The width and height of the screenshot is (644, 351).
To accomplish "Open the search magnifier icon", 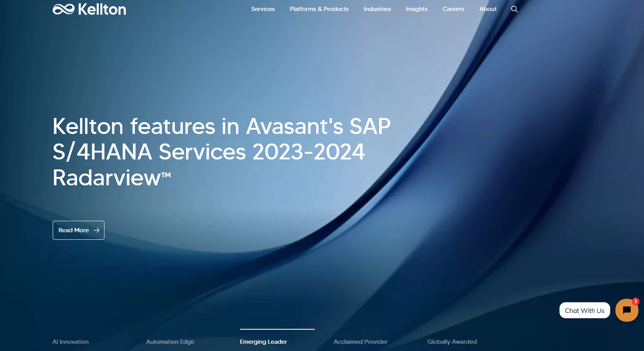I will click(514, 9).
